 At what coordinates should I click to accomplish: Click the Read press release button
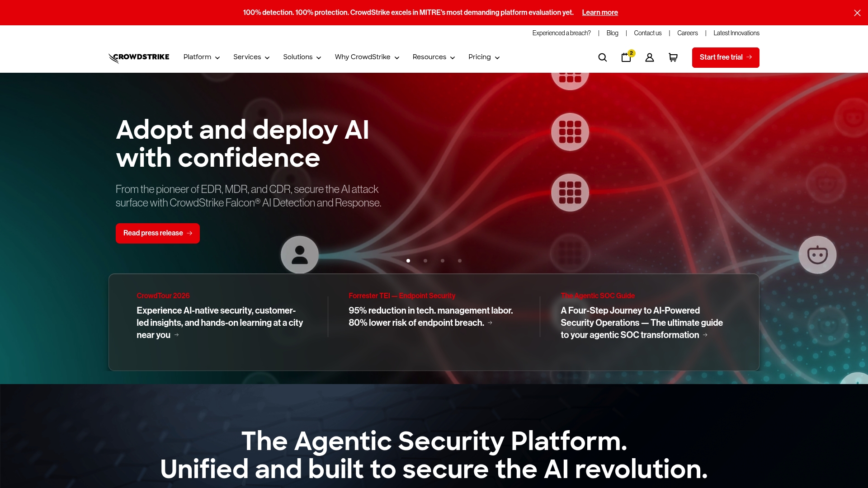(157, 233)
